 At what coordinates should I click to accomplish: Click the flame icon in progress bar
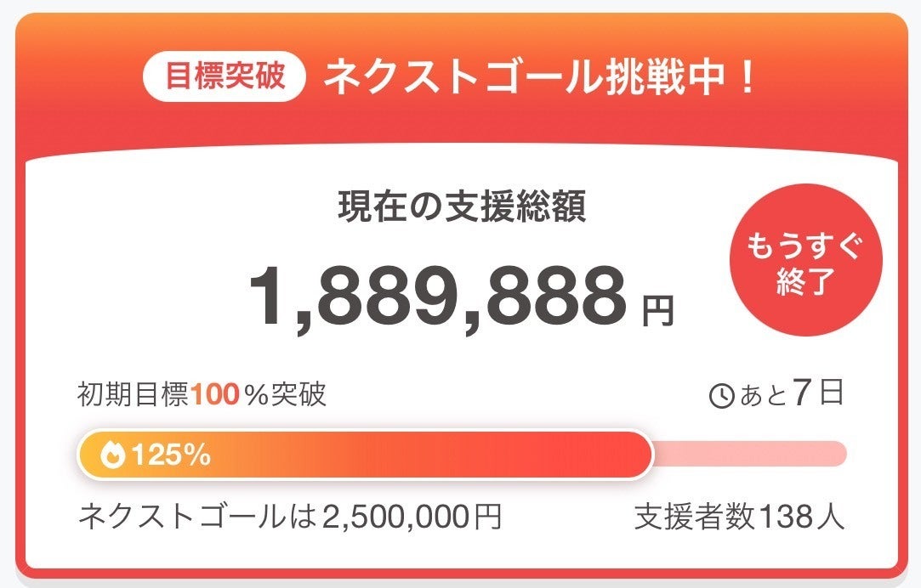click(111, 455)
